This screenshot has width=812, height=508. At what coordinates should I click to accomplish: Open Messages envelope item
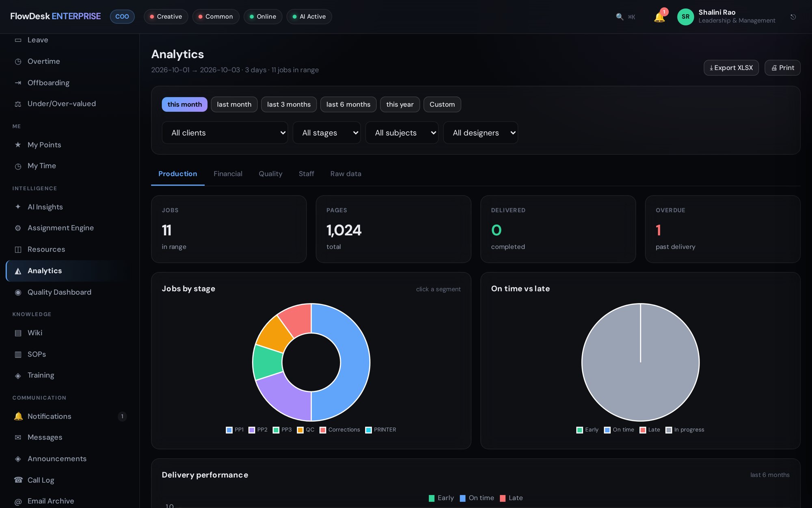(70, 437)
